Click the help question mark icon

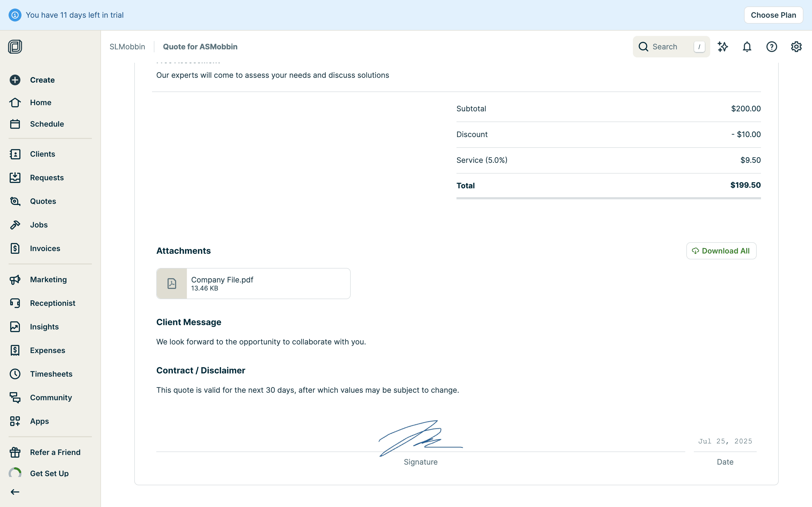click(771, 47)
